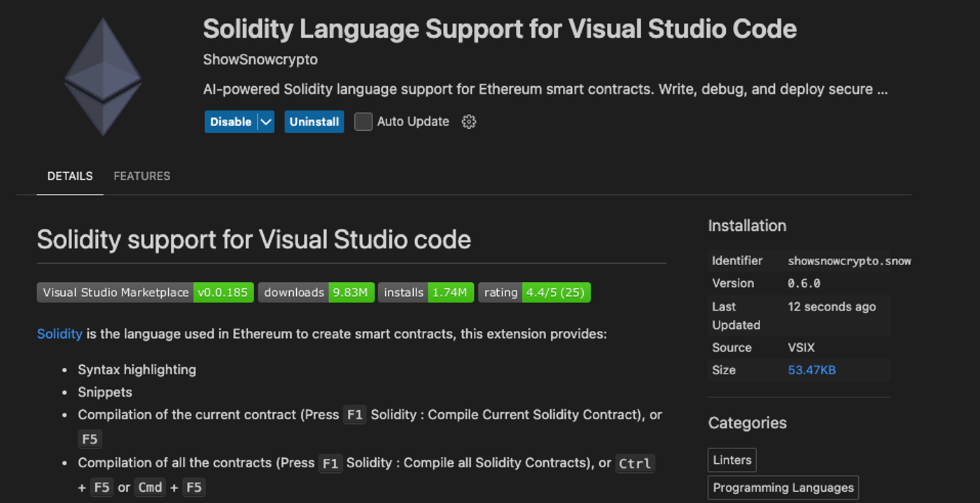The width and height of the screenshot is (980, 503).
Task: Enable Auto Update for the extension
Action: [363, 121]
